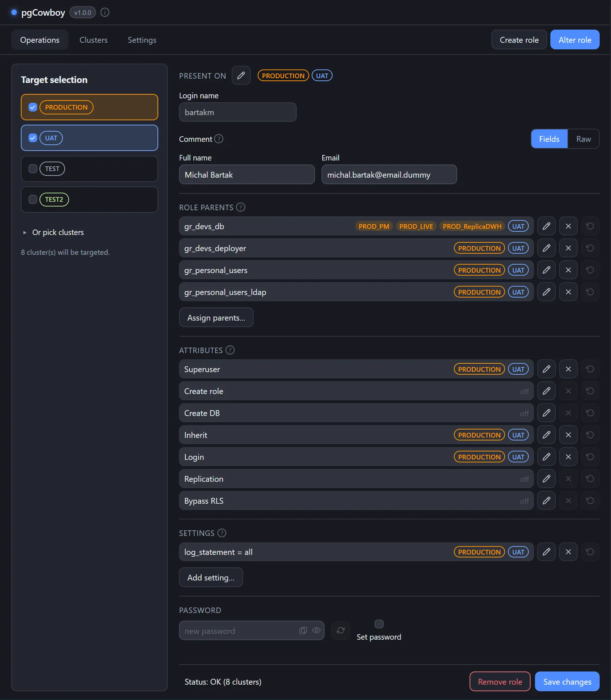Viewport: 611px width, 700px height.
Task: Revert the Superuser attribute change
Action: 590,369
